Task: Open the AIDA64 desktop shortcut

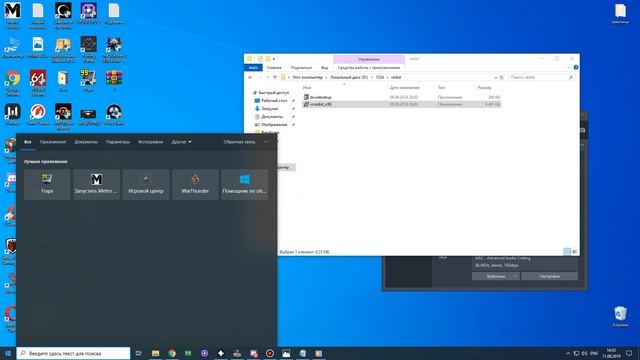Action: pyautogui.click(x=38, y=82)
